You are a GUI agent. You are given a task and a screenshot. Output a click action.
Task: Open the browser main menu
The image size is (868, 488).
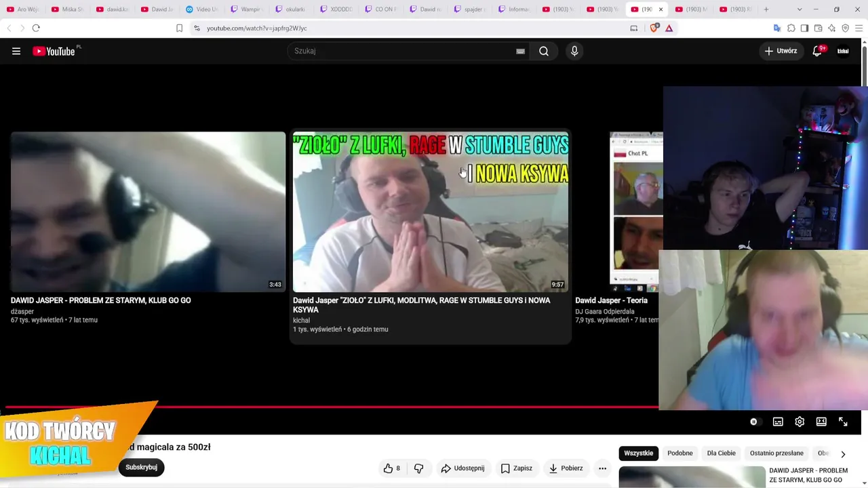pos(859,28)
